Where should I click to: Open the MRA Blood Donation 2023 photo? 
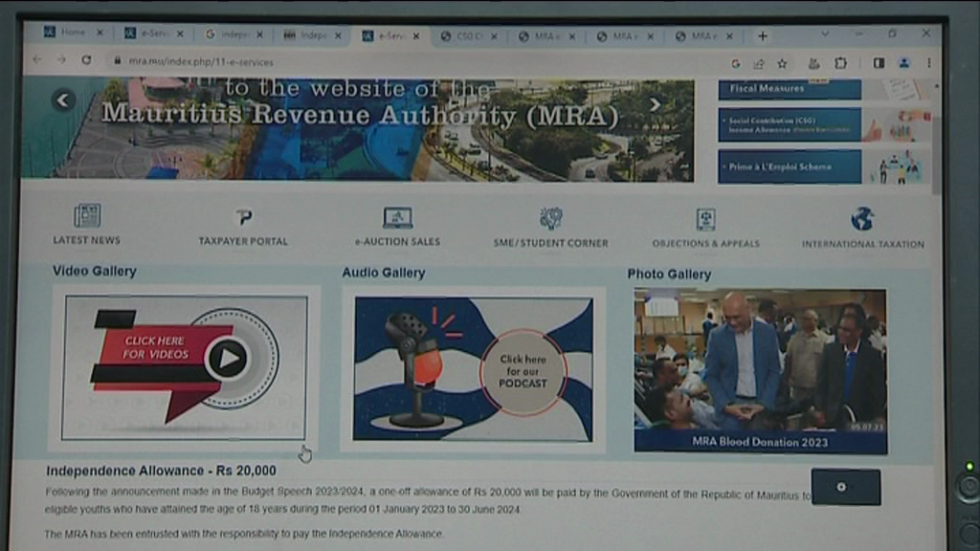point(760,370)
